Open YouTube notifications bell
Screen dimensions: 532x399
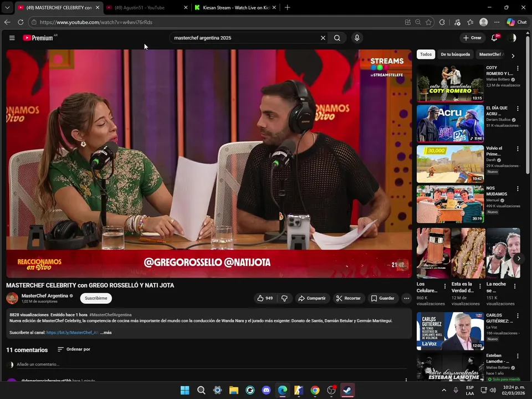tap(494, 38)
